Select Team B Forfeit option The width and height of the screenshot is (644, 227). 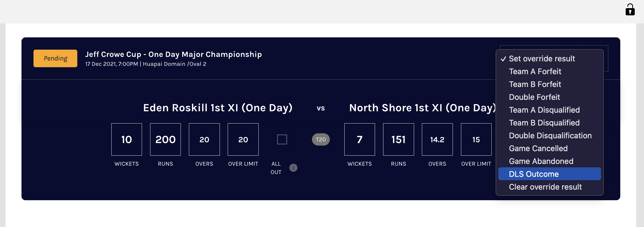pyautogui.click(x=535, y=84)
